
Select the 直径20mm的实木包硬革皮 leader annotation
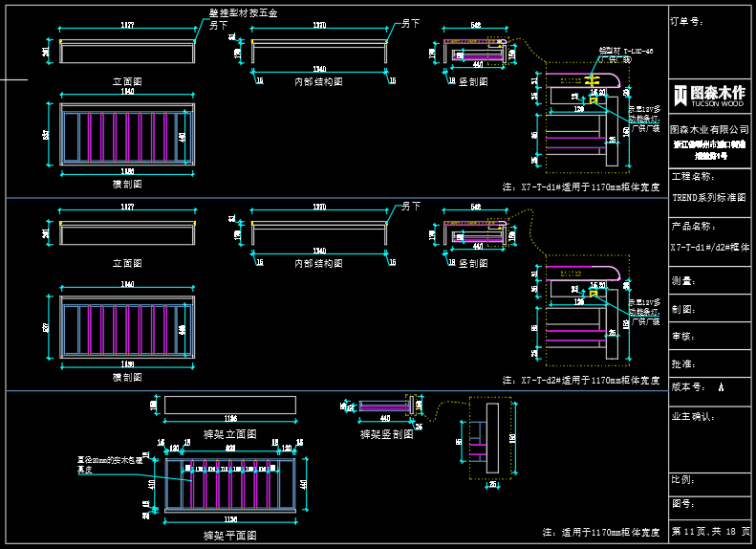click(110, 465)
